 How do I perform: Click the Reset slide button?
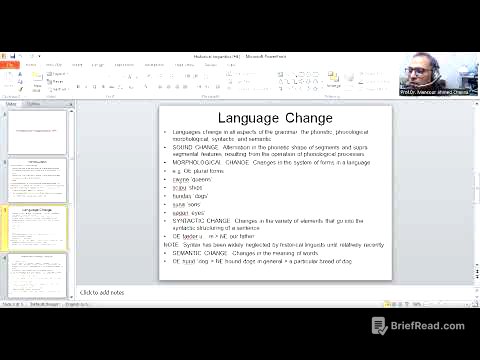[55, 82]
